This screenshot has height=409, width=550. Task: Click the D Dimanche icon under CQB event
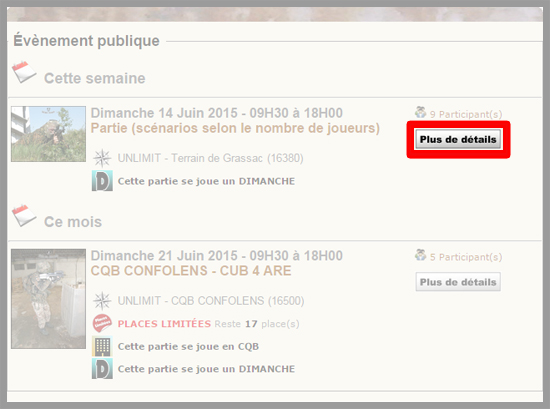point(102,369)
